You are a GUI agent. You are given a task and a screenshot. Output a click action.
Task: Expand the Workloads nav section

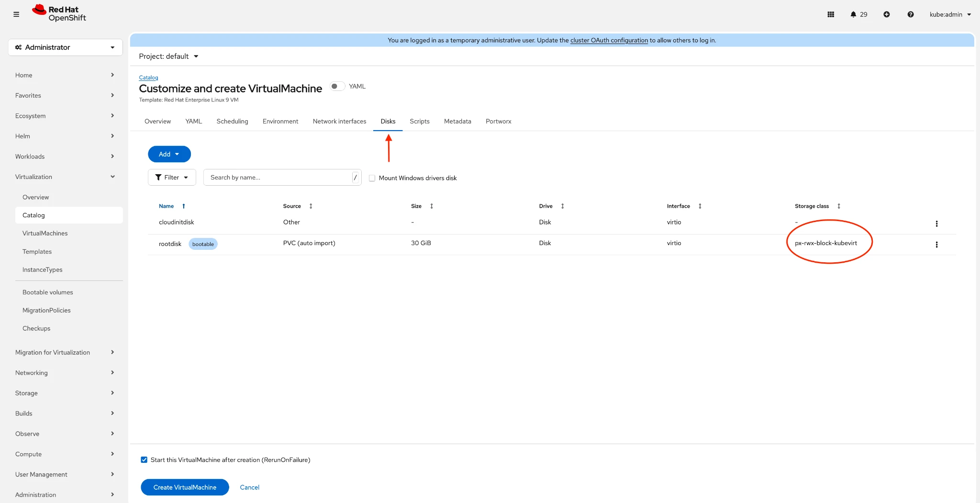tap(65, 156)
